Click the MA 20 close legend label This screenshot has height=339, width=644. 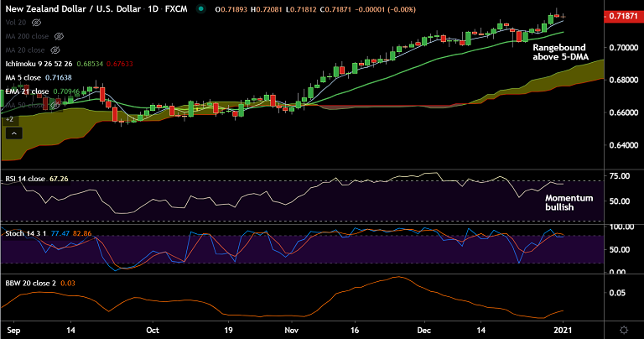pos(25,50)
